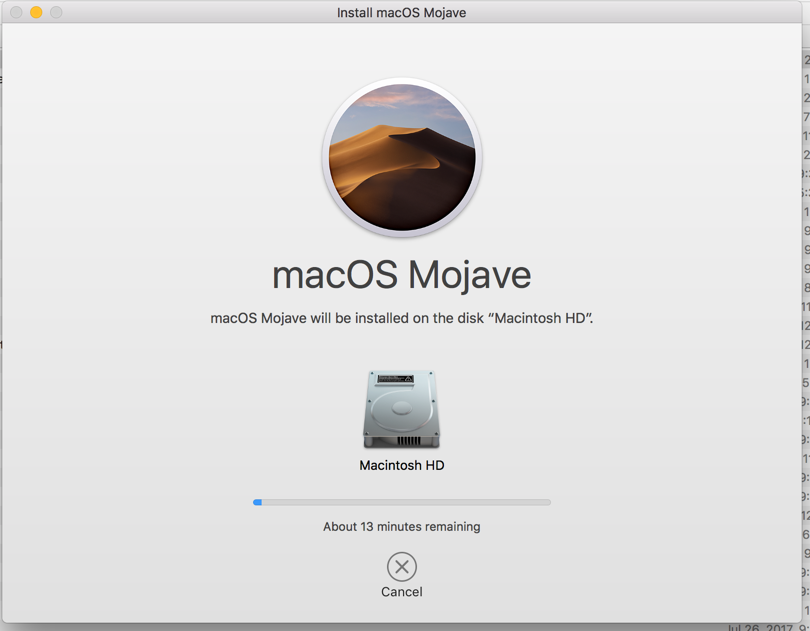This screenshot has height=631, width=810.
Task: Click the "Macintosh HD" disk label
Action: (401, 466)
